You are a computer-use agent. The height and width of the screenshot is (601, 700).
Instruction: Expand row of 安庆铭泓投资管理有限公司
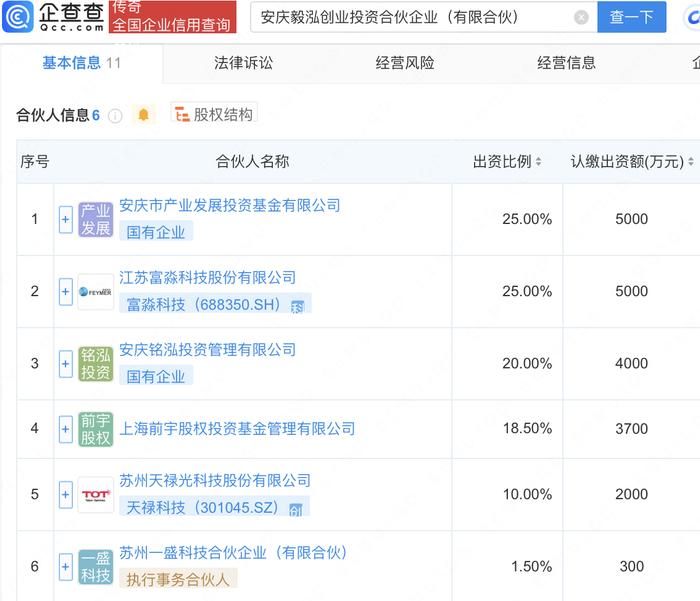66,363
